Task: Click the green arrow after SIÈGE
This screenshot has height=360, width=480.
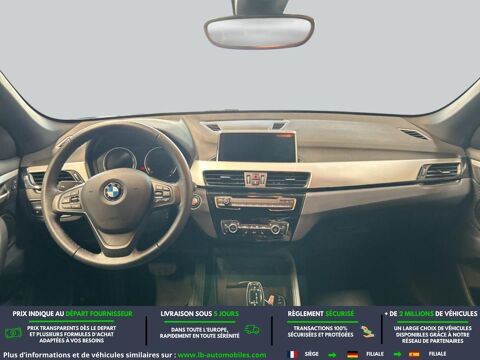Action: tap(332, 355)
